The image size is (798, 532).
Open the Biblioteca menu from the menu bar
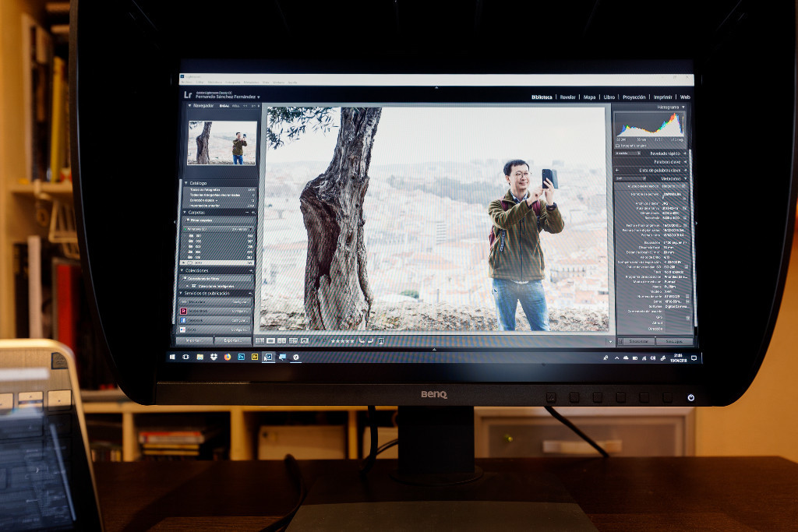(x=214, y=82)
